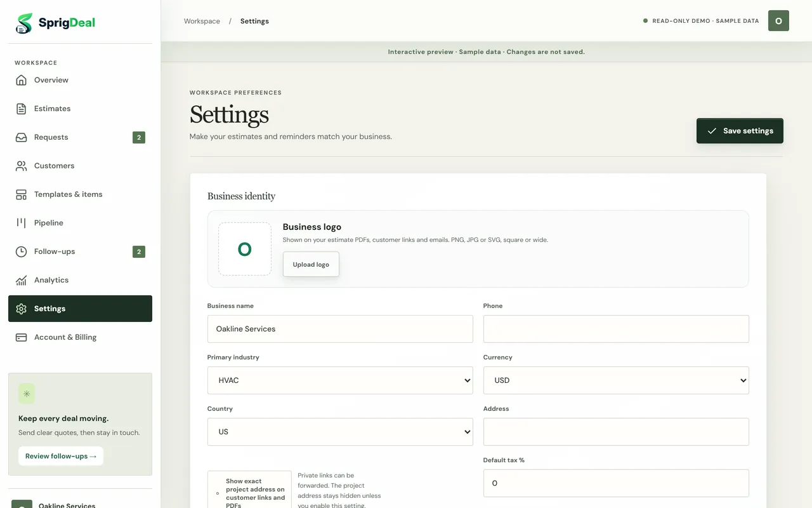Go to the Overview menu item
Viewport: 812px width, 508px height.
coord(80,80)
